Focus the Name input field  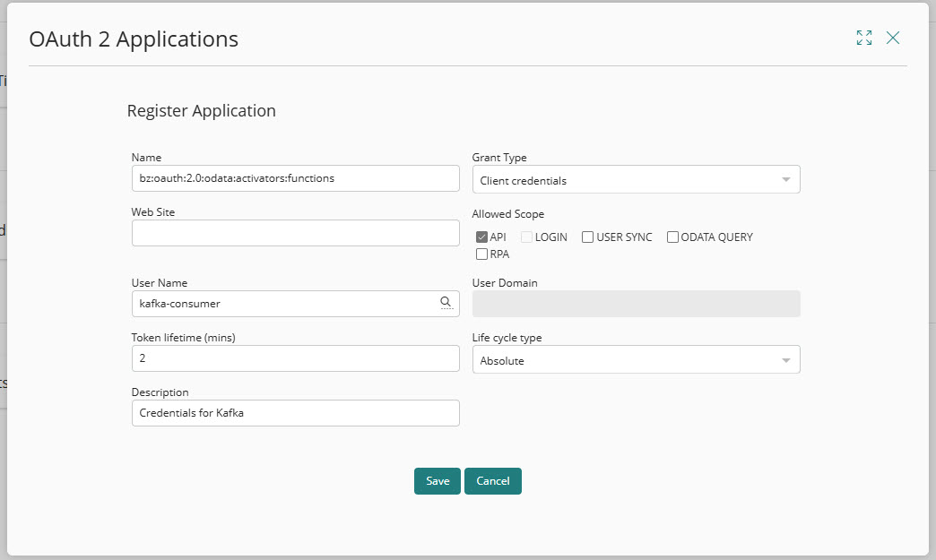296,178
